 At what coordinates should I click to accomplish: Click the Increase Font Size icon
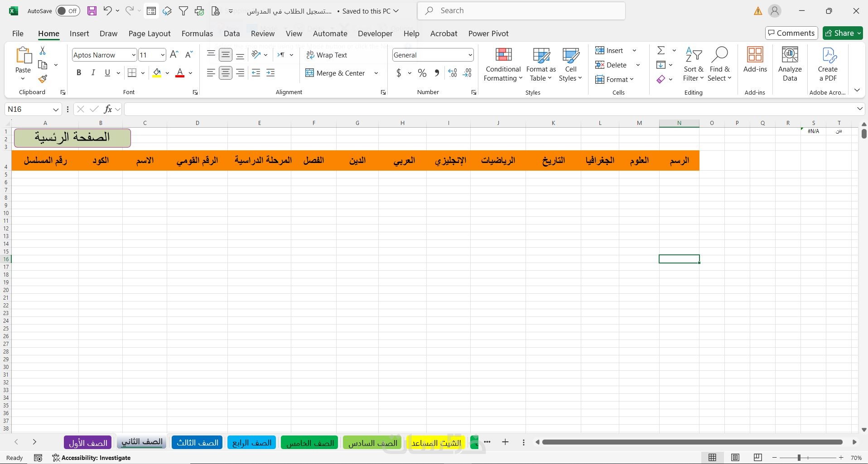174,55
